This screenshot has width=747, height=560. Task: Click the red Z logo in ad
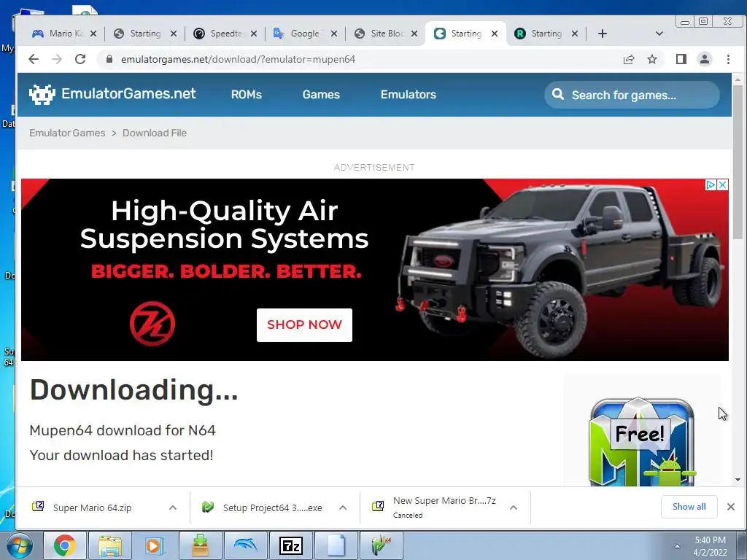pyautogui.click(x=152, y=324)
